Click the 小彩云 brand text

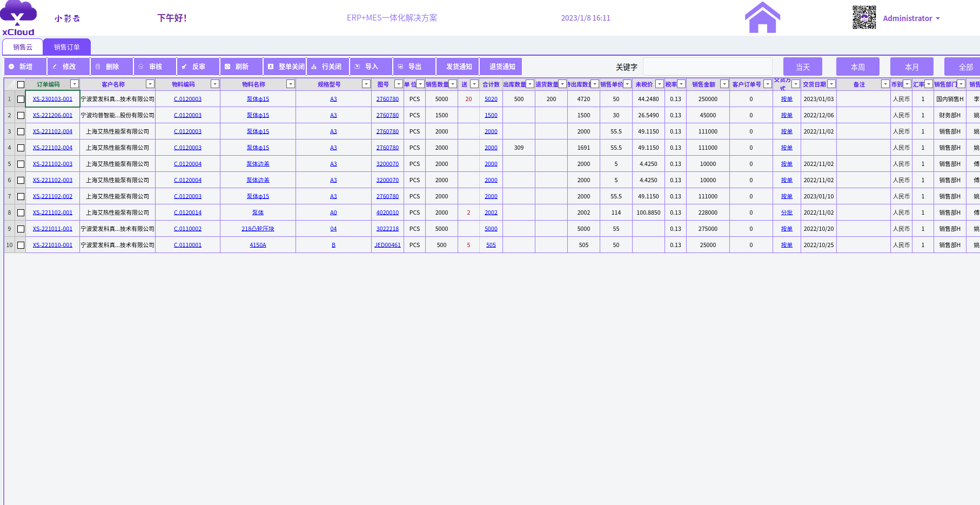(68, 18)
